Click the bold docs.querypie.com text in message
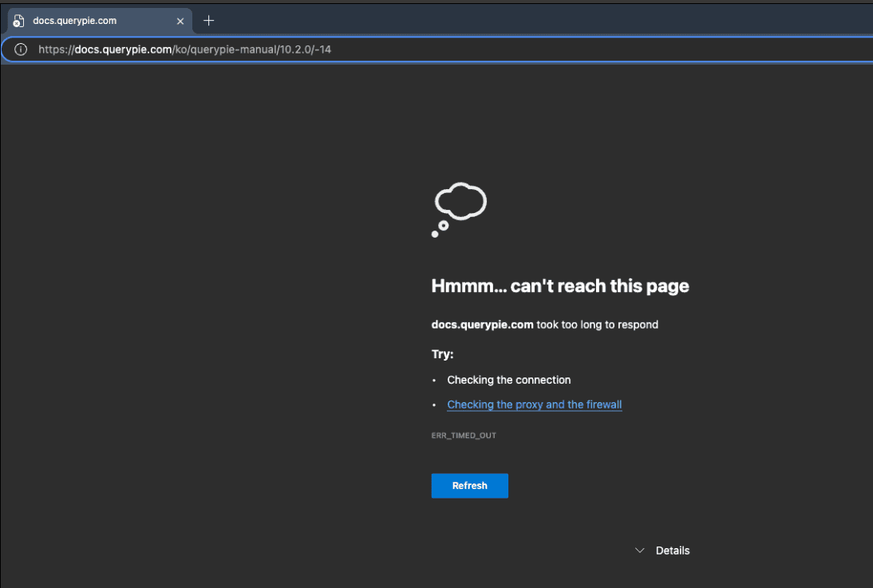This screenshot has width=873, height=588. coord(482,325)
